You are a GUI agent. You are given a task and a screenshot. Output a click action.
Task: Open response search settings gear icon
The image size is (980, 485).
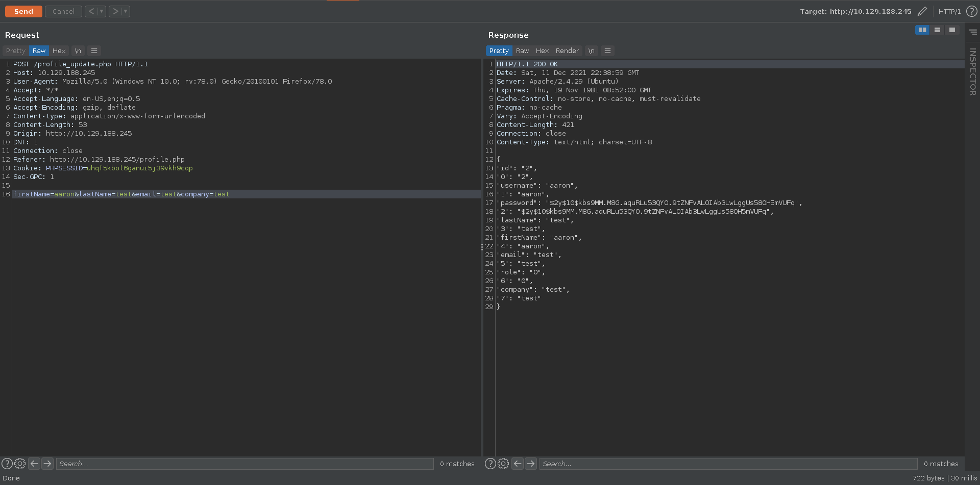(x=503, y=464)
